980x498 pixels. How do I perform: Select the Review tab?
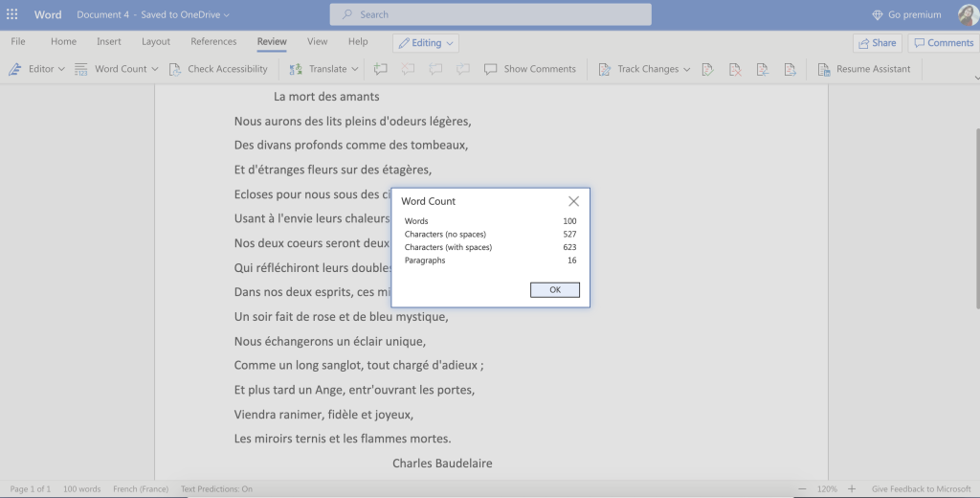pyautogui.click(x=272, y=41)
